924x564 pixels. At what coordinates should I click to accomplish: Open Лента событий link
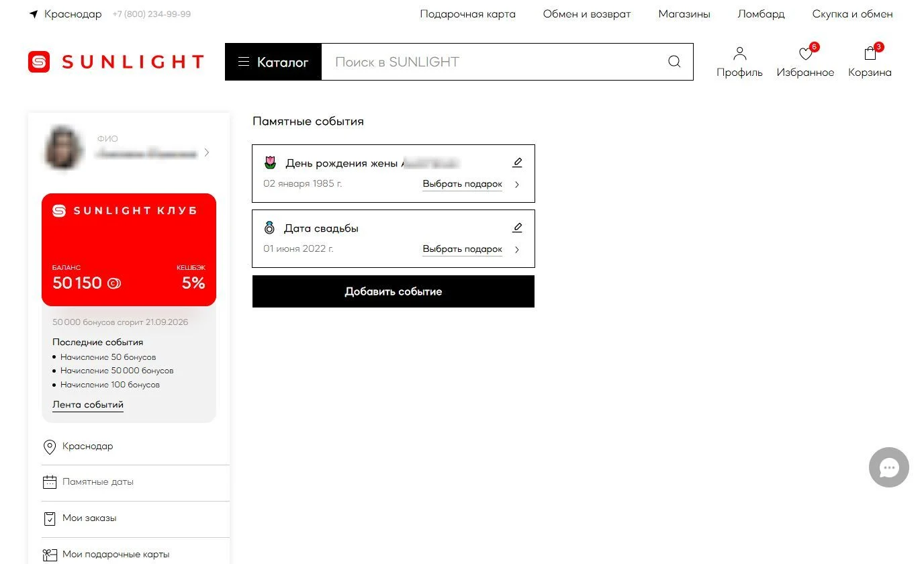(88, 405)
